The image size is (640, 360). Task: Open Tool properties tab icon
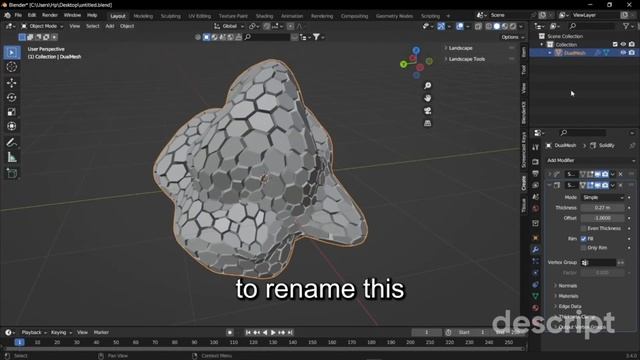point(536,147)
